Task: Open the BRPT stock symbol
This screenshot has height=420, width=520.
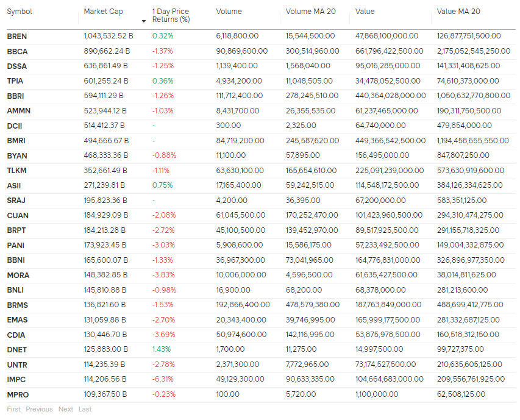Action: tap(16, 230)
